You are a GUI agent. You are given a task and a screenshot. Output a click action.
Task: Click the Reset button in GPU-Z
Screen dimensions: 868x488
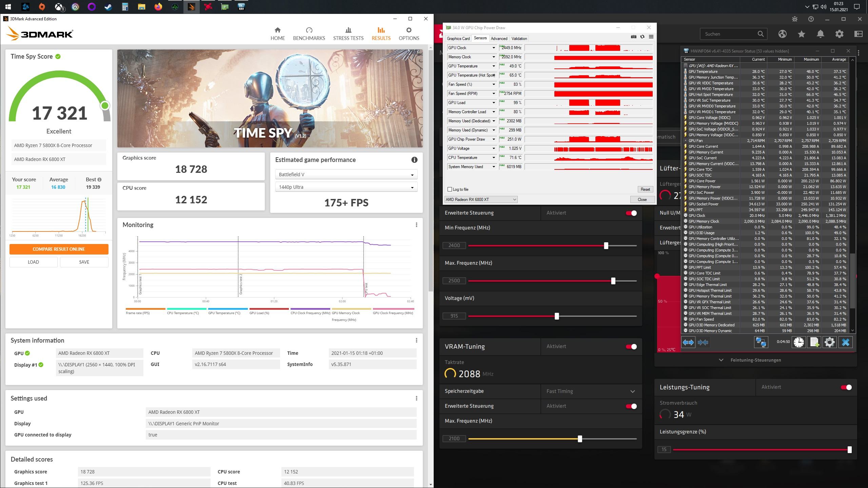tap(645, 189)
